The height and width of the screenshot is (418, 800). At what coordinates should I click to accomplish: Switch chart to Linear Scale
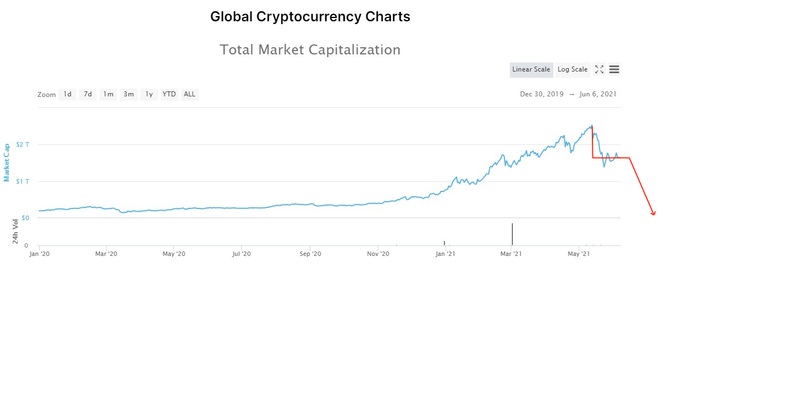[531, 69]
